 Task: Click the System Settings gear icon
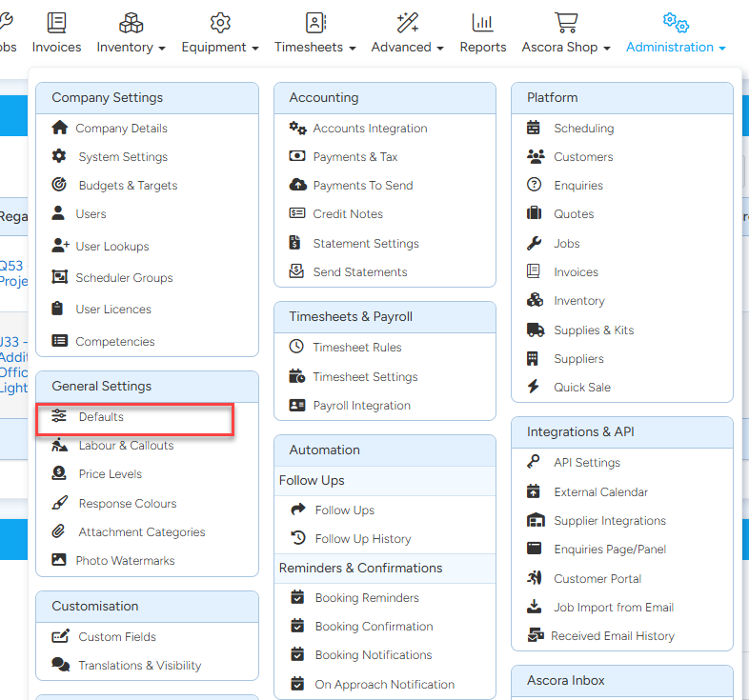(59, 157)
